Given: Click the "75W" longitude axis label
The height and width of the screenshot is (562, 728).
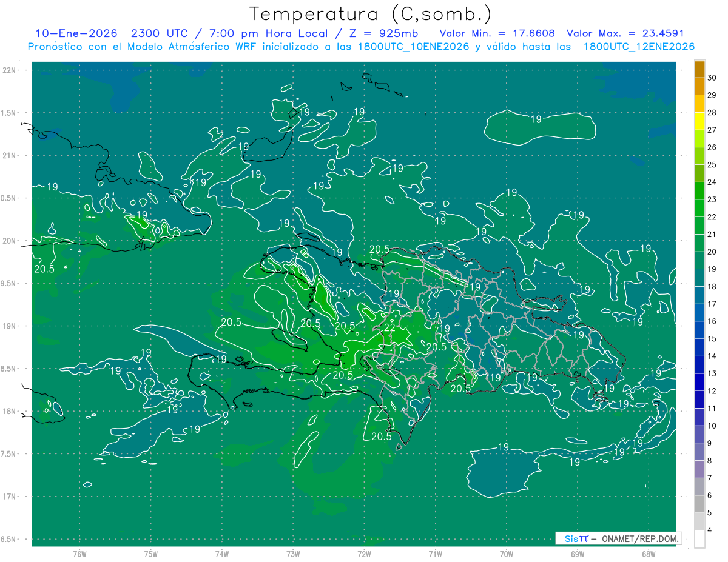Looking at the screenshot, I should point(150,554).
